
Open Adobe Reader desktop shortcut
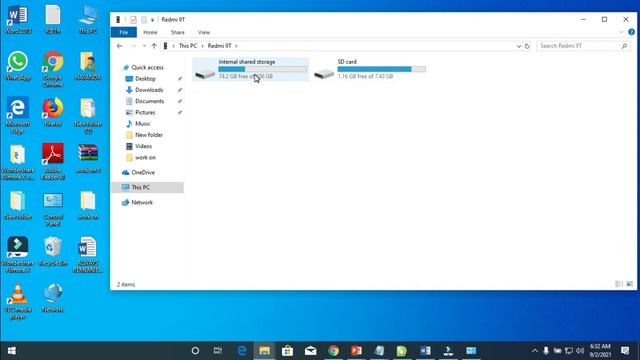53,162
